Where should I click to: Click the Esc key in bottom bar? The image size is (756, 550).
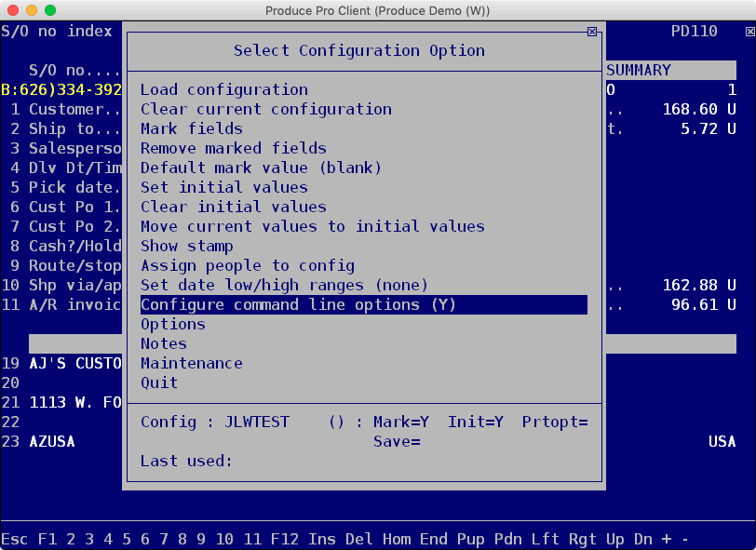[x=15, y=539]
